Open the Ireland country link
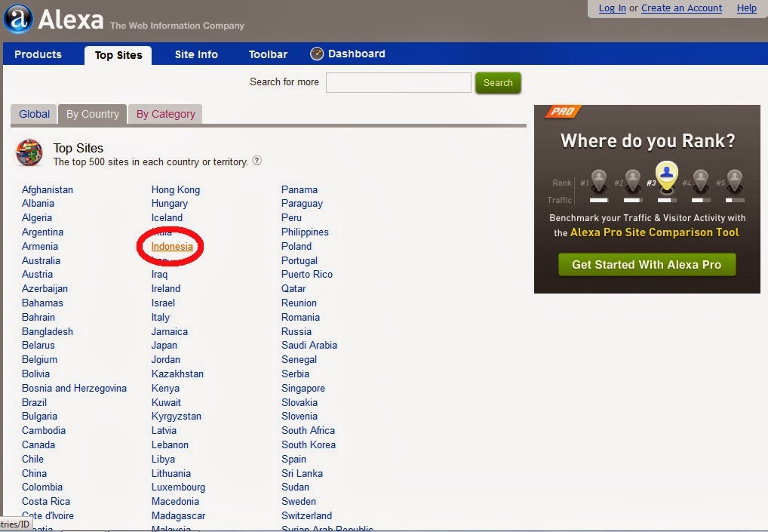The height and width of the screenshot is (532, 768). (166, 288)
